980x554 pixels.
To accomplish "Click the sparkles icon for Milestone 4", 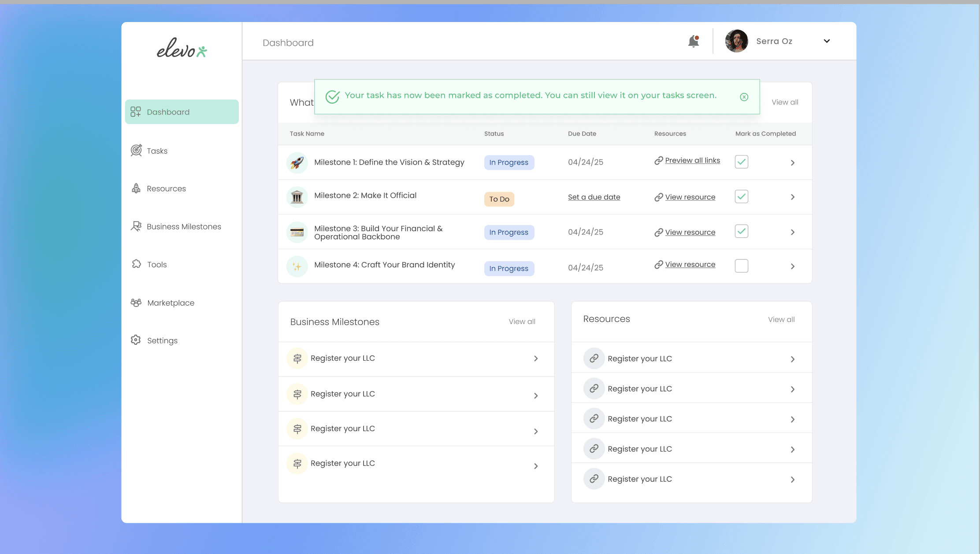I will click(297, 266).
